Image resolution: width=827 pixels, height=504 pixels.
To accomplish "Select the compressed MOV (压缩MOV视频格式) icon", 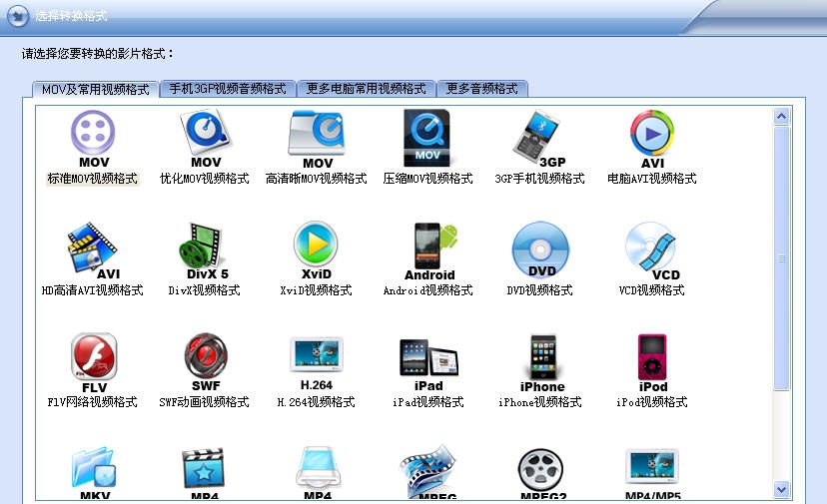I will (427, 137).
